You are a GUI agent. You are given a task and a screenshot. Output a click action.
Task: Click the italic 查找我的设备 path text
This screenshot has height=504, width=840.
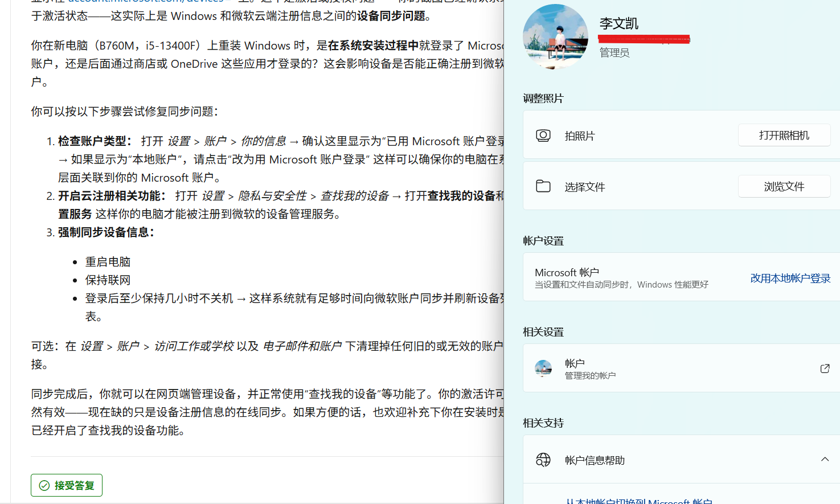pyautogui.click(x=354, y=196)
